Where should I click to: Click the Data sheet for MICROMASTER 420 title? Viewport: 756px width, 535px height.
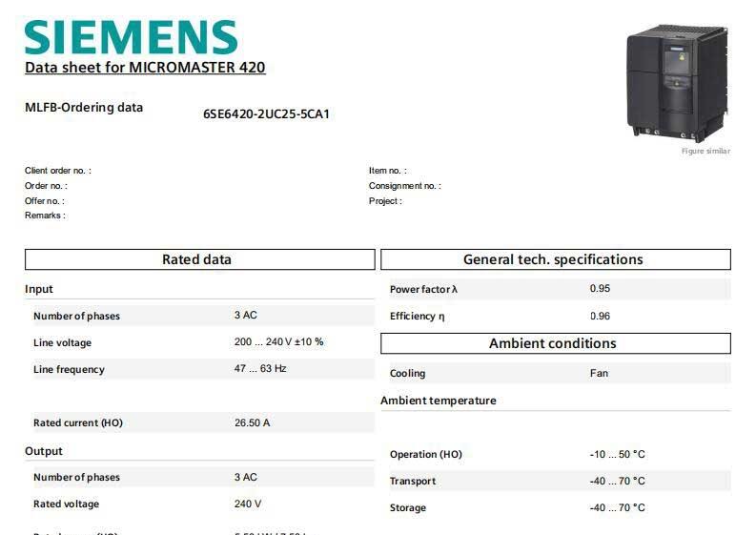coord(145,68)
